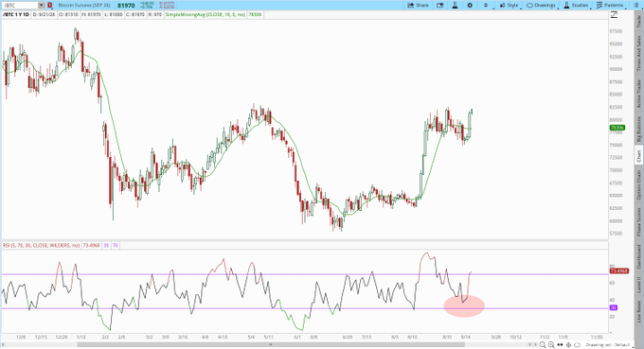This screenshot has width=644, height=349.
Task: Click the 12/8 date on time axis
Action: tap(21, 337)
